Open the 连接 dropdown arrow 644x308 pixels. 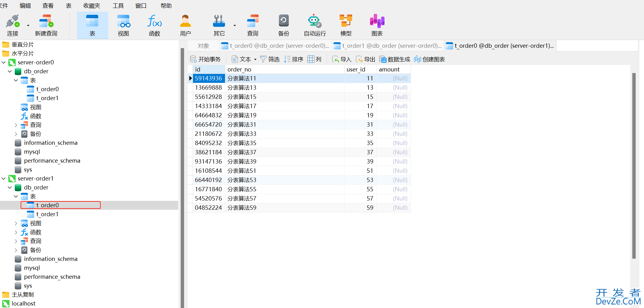pyautogui.click(x=28, y=26)
